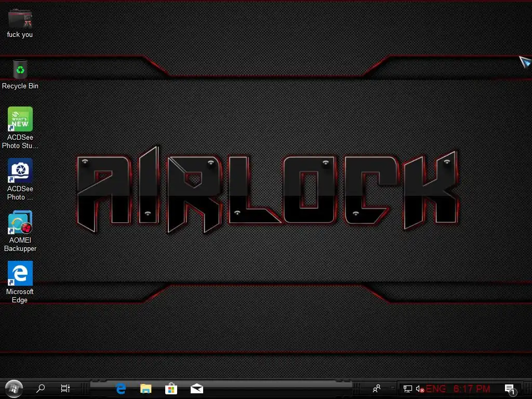This screenshot has height=399, width=532.
Task: Open Microsoft Store from the taskbar
Action: (x=171, y=389)
